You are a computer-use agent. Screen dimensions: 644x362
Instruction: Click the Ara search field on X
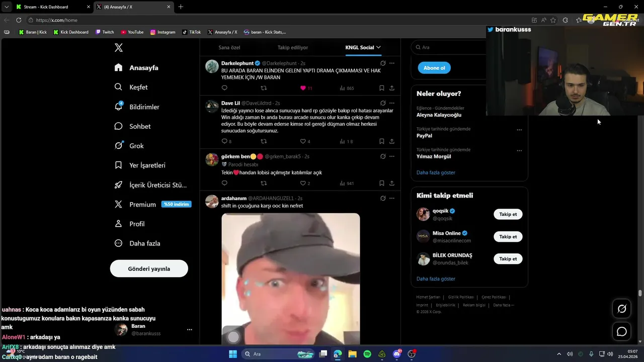[448, 47]
